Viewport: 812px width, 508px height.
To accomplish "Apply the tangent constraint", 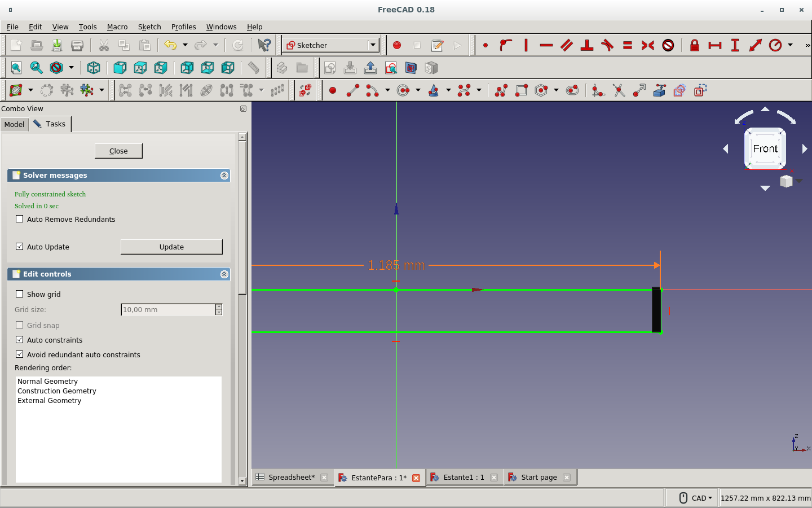I will coord(607,45).
